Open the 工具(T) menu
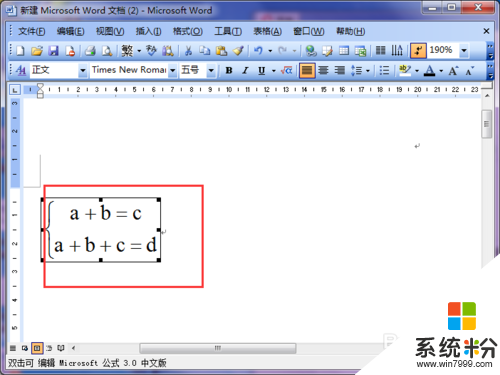Viewport: 500px width, 375px height. click(228, 31)
